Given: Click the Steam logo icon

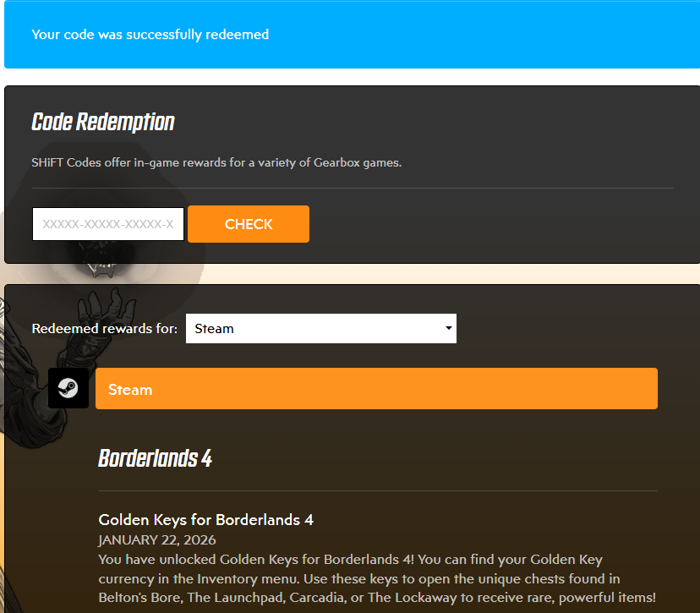Looking at the screenshot, I should (x=68, y=388).
